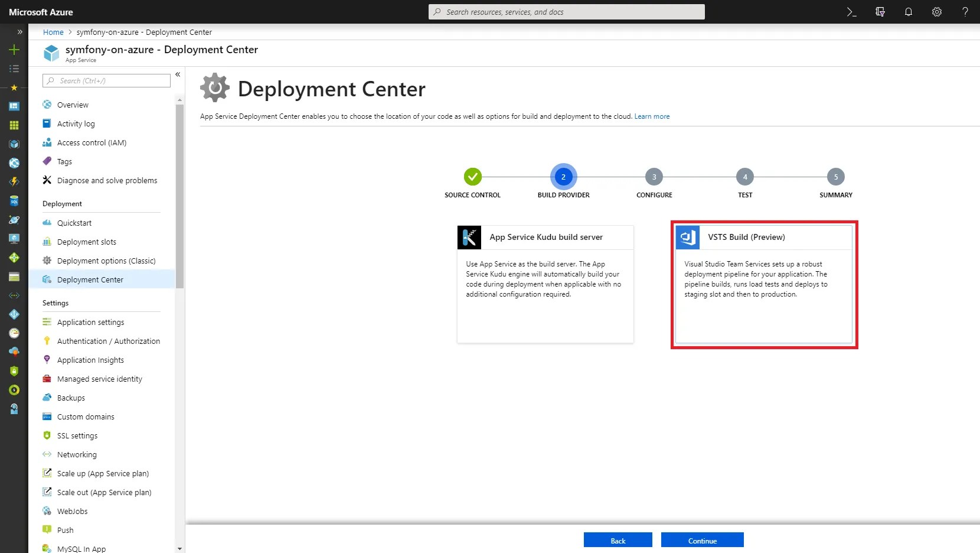Focus the top resource search box
This screenshot has width=980, height=553.
pyautogui.click(x=567, y=12)
